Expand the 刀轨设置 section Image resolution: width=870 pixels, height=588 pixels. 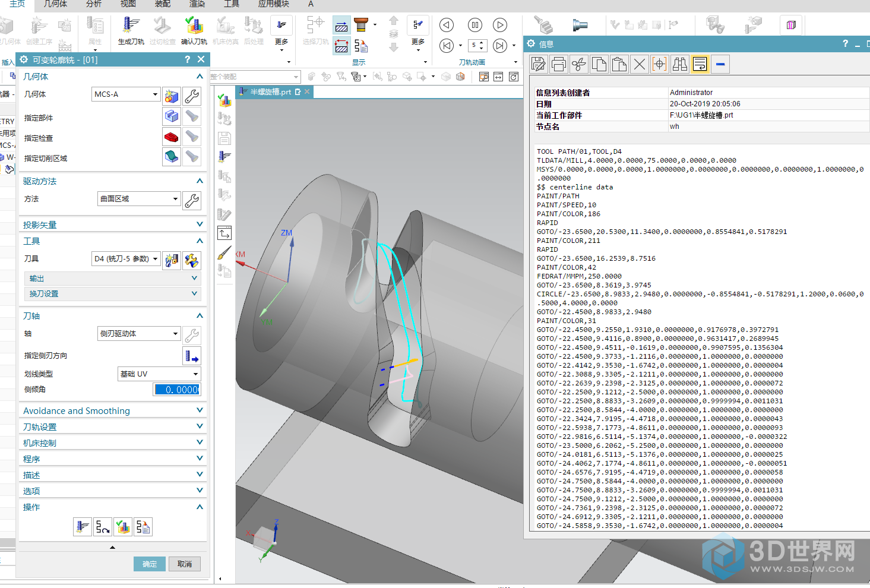point(200,426)
